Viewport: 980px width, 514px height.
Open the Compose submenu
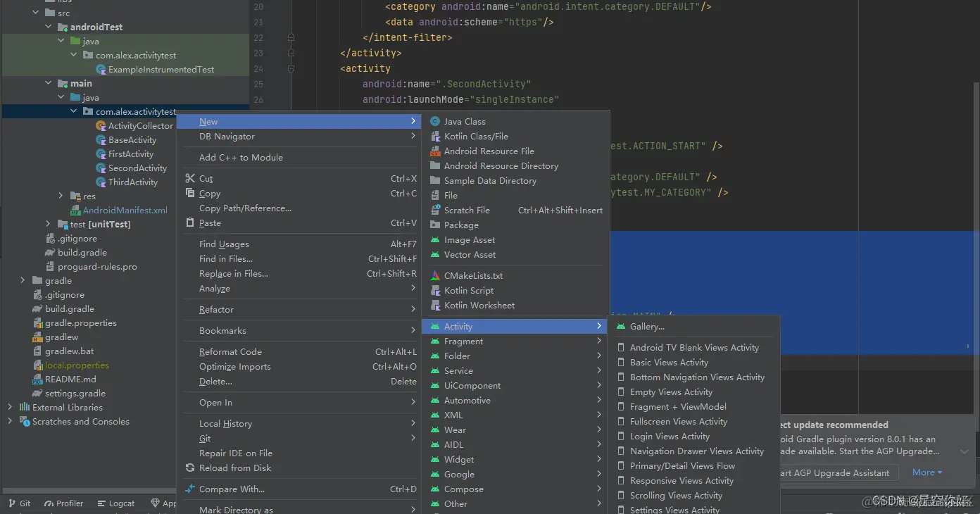pyautogui.click(x=515, y=489)
